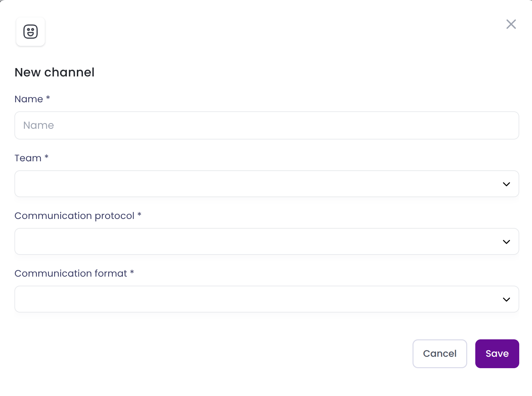Click the New channel heading
Image resolution: width=532 pixels, height=396 pixels.
(54, 72)
